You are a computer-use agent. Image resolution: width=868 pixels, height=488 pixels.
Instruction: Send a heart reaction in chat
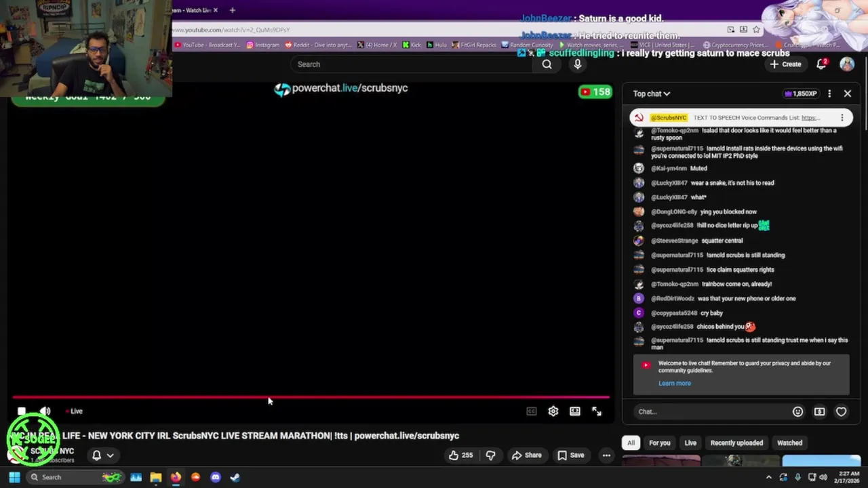tap(841, 411)
